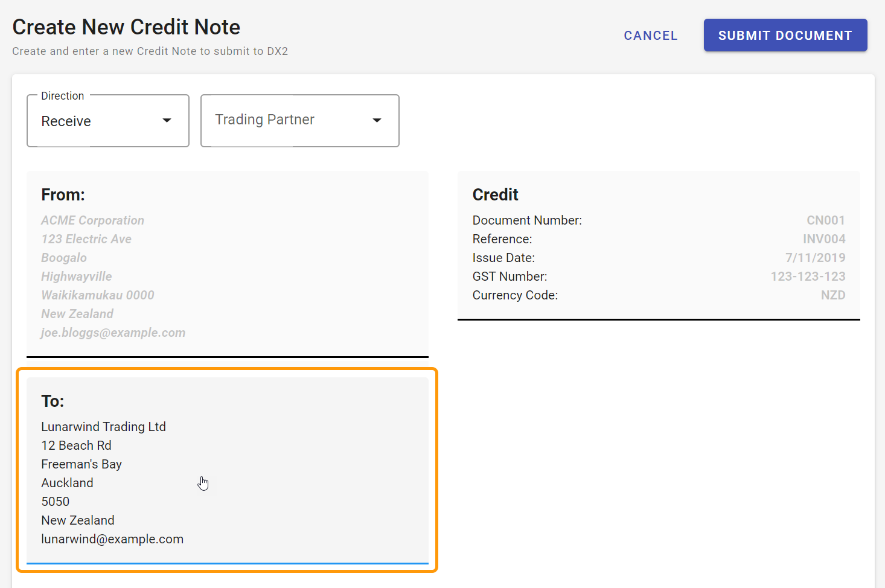
Task: Click the CANCEL link
Action: (650, 35)
